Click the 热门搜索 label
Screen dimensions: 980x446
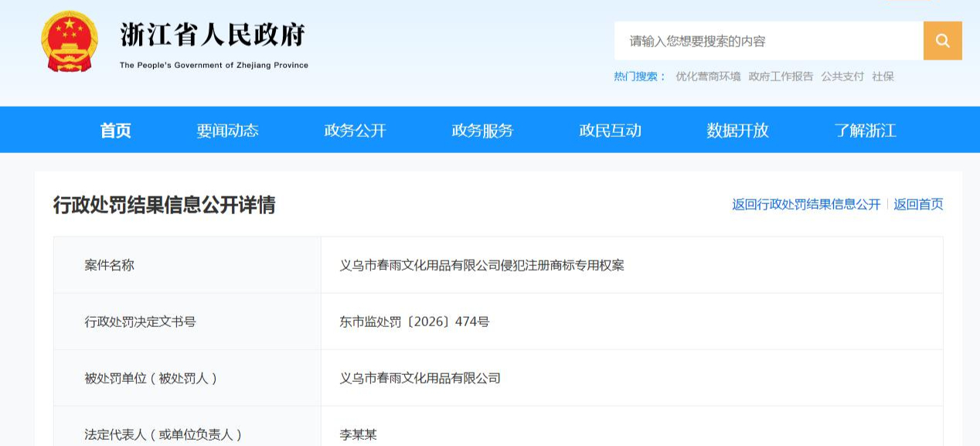coord(640,77)
